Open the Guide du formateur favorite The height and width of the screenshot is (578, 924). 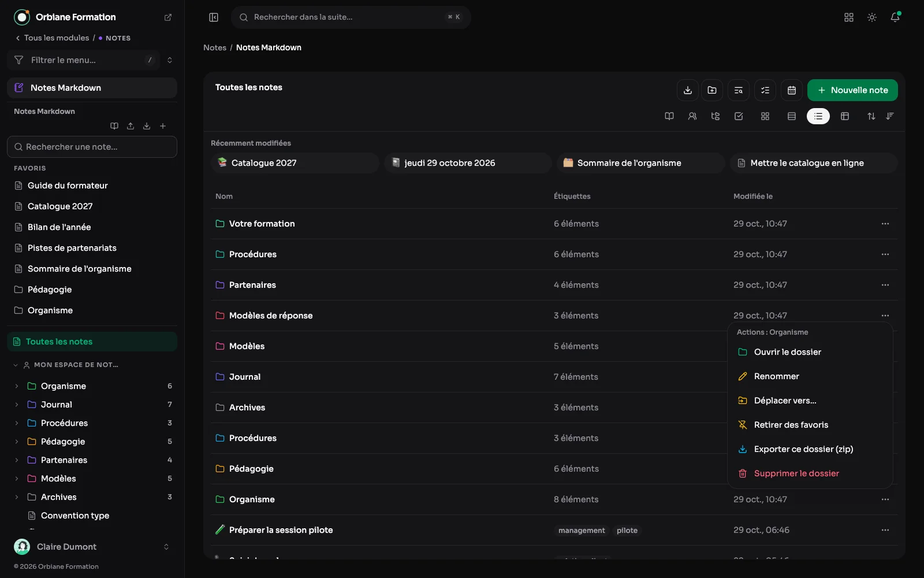(68, 186)
